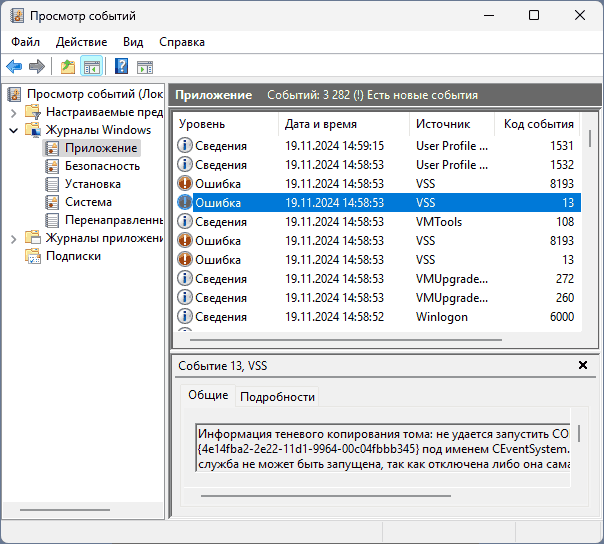Click the details pane horizontal scrollbar
This screenshot has width=604, height=544.
pyautogui.click(x=326, y=496)
